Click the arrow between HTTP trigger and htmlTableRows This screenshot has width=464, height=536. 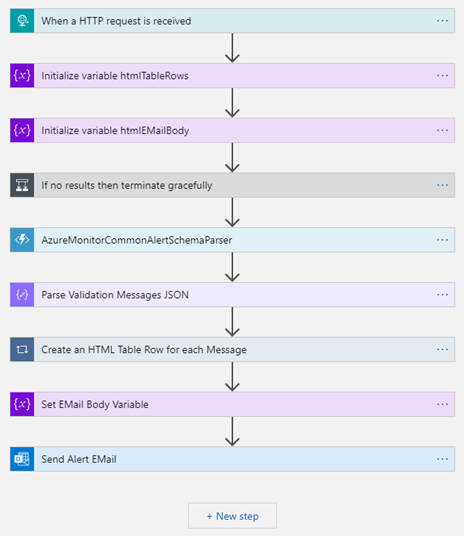point(233,48)
